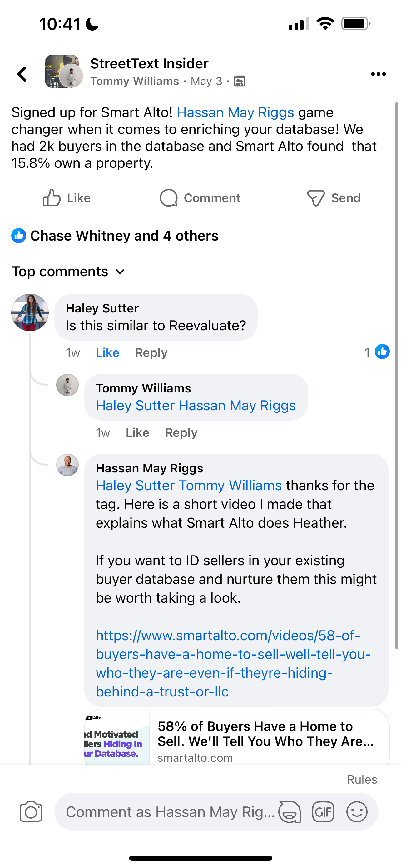Viewport: 401px width, 868px height.
Task: Tap the camera icon to attach photo
Action: [31, 812]
